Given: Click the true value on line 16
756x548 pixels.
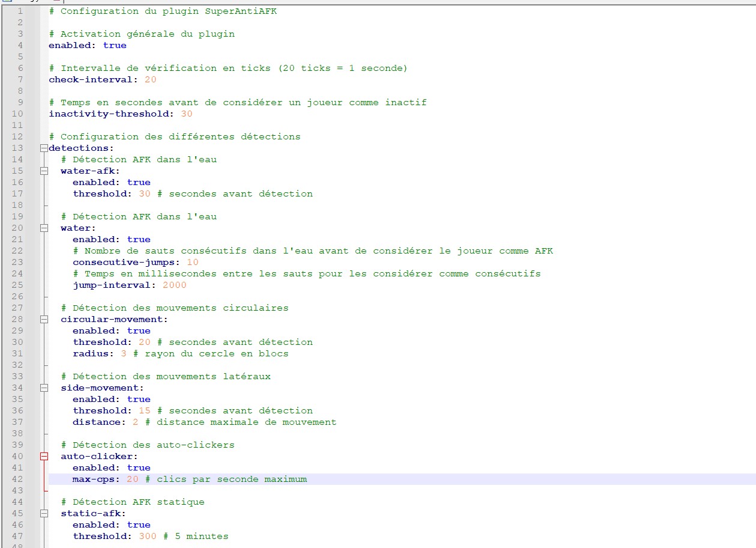Looking at the screenshot, I should point(139,182).
